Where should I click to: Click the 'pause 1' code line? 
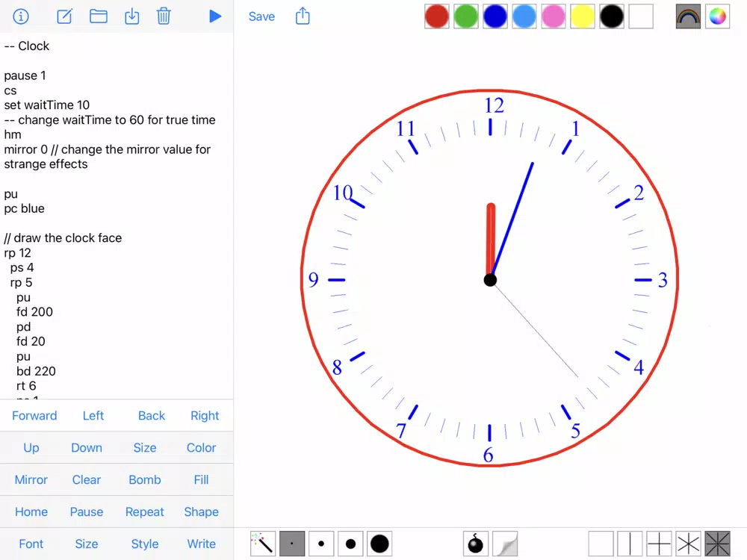coord(25,75)
